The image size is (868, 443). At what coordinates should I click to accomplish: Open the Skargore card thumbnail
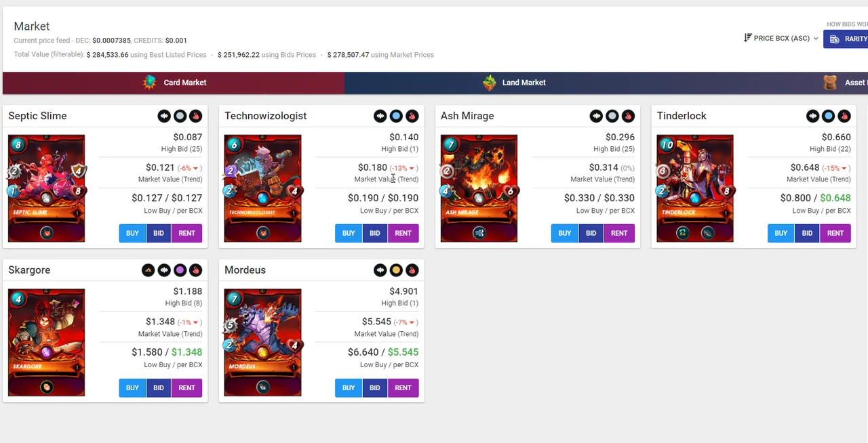pos(46,343)
